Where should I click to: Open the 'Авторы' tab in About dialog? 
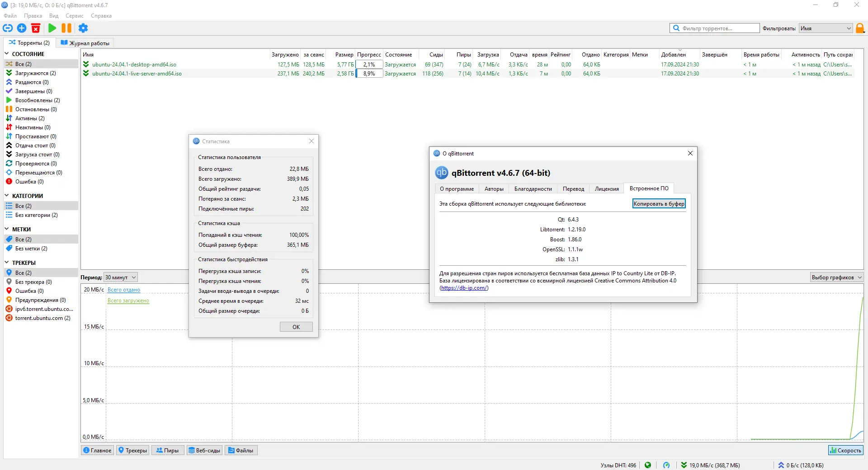pos(494,189)
